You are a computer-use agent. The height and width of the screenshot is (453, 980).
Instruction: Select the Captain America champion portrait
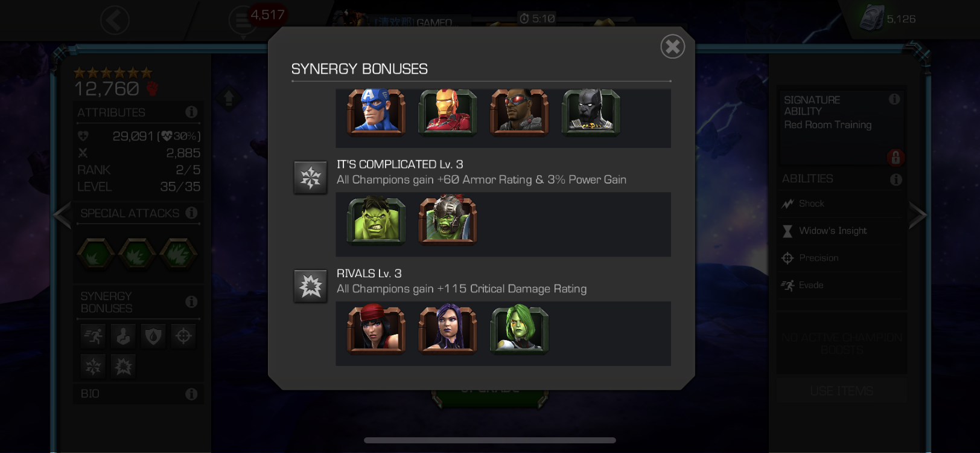point(376,112)
